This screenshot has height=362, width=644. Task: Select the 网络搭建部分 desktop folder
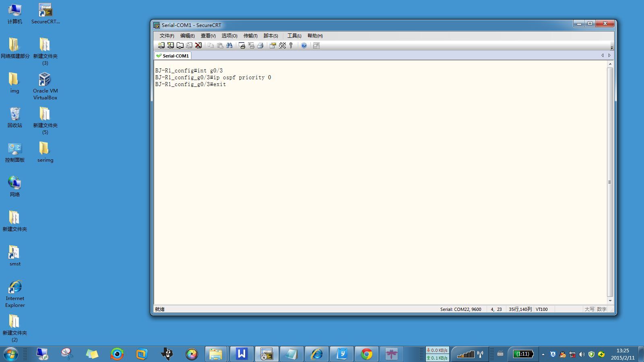point(15,48)
